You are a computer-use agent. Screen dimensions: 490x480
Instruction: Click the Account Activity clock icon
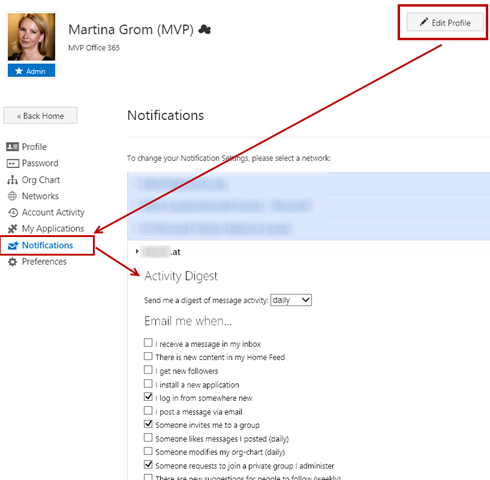click(x=13, y=212)
